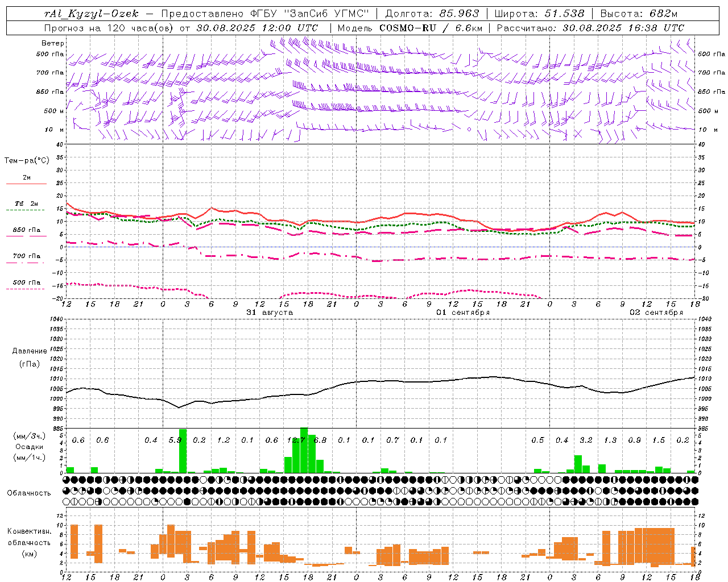Click the 0.9 precipitation total

(x=635, y=440)
